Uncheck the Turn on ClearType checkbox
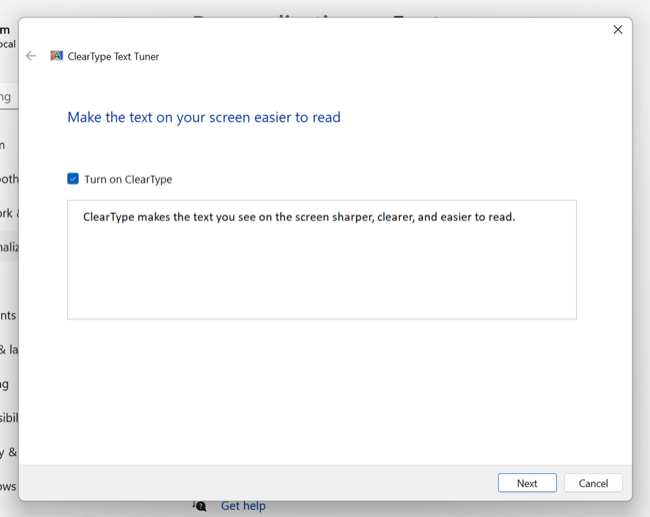Screen dimensions: 650x517 [73, 179]
